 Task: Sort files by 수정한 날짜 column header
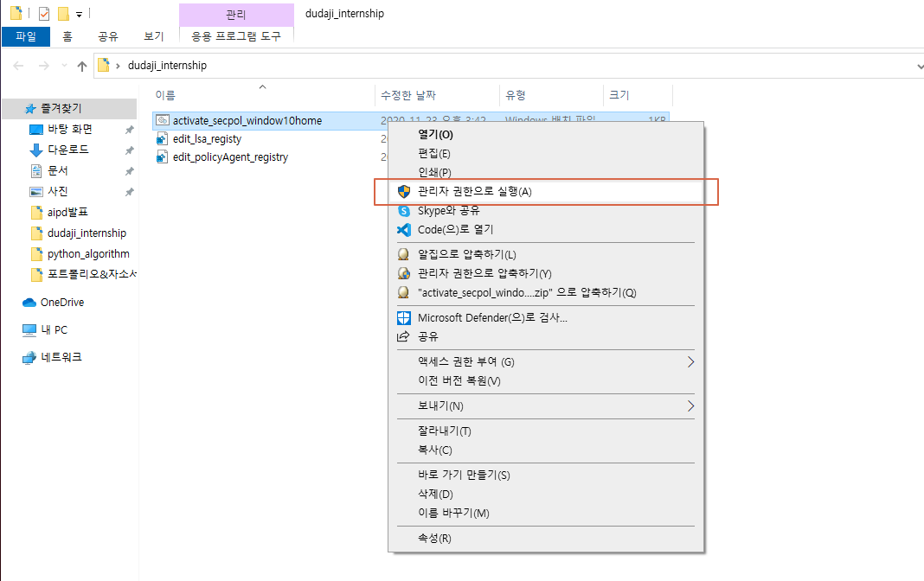(x=407, y=95)
